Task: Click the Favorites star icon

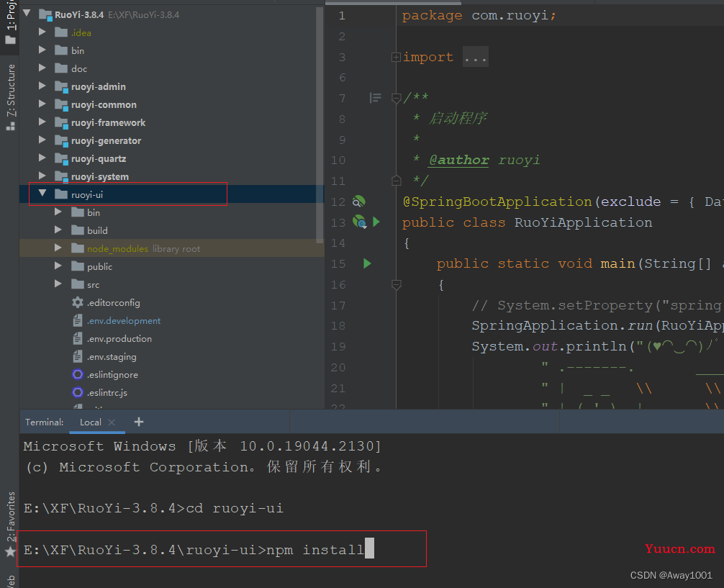Action: [x=10, y=551]
